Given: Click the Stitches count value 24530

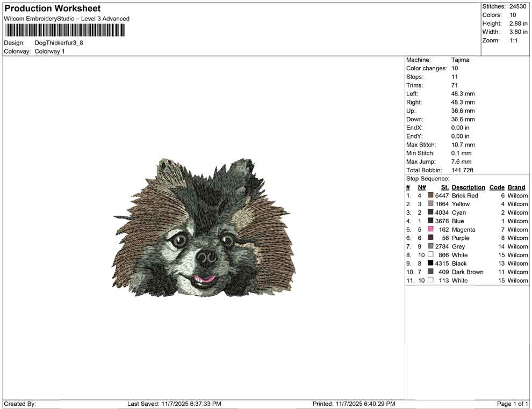Looking at the screenshot, I should coord(517,6).
